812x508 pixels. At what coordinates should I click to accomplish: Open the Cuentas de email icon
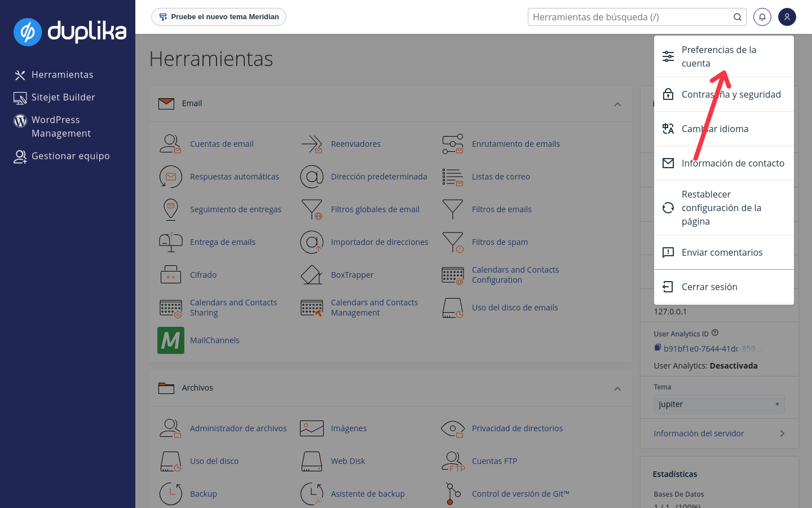click(x=170, y=144)
